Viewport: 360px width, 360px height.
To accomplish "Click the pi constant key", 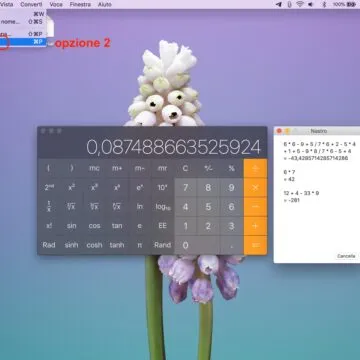I will coord(140,245).
